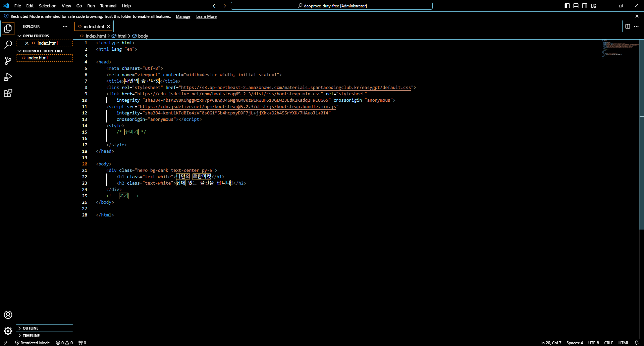The width and height of the screenshot is (644, 346).
Task: Open the Terminal menu
Action: [108, 6]
